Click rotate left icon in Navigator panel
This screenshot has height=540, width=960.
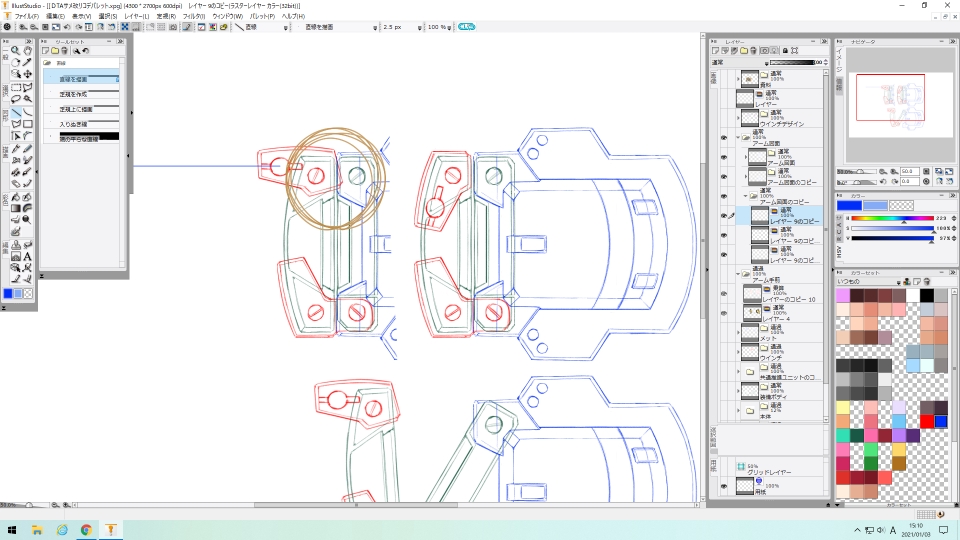click(x=883, y=182)
